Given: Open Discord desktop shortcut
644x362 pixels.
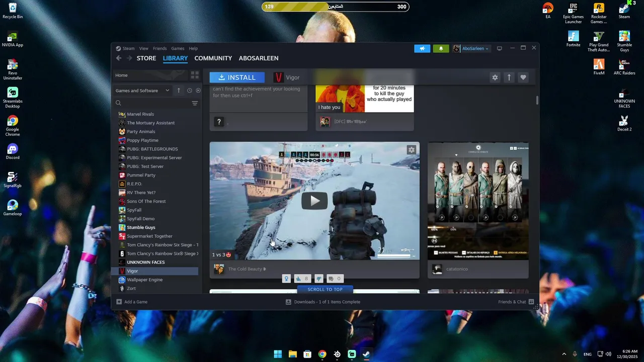Looking at the screenshot, I should click(x=13, y=151).
